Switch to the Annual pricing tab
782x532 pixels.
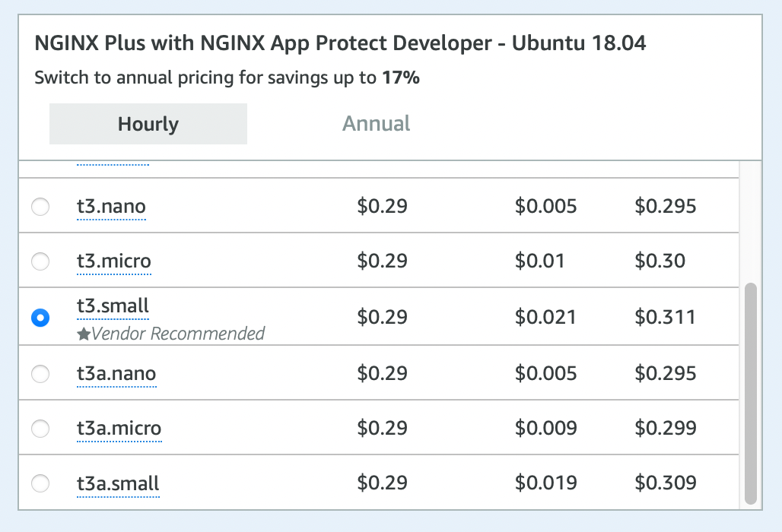[376, 124]
